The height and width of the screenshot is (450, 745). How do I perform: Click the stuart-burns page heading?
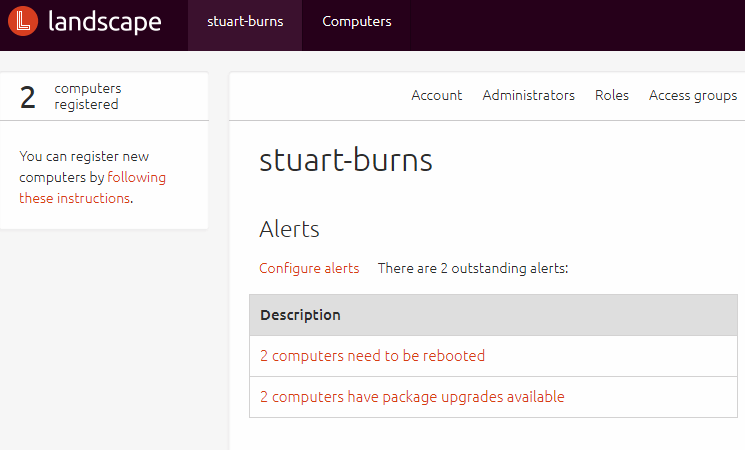[x=346, y=160]
